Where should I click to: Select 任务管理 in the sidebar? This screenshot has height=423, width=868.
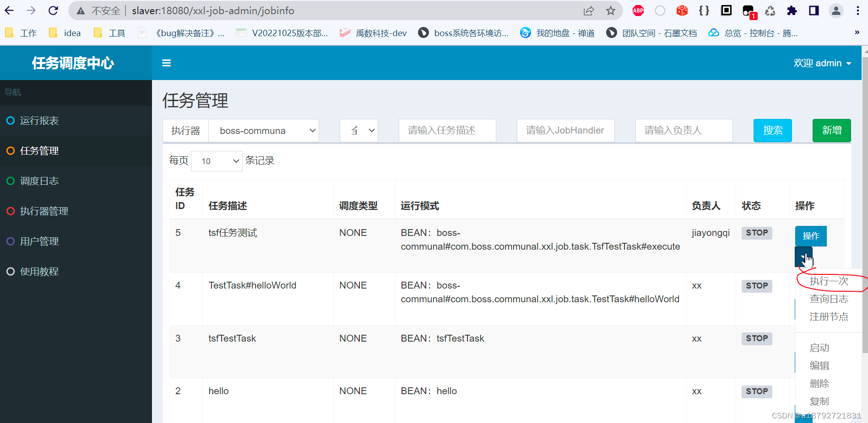click(x=76, y=151)
